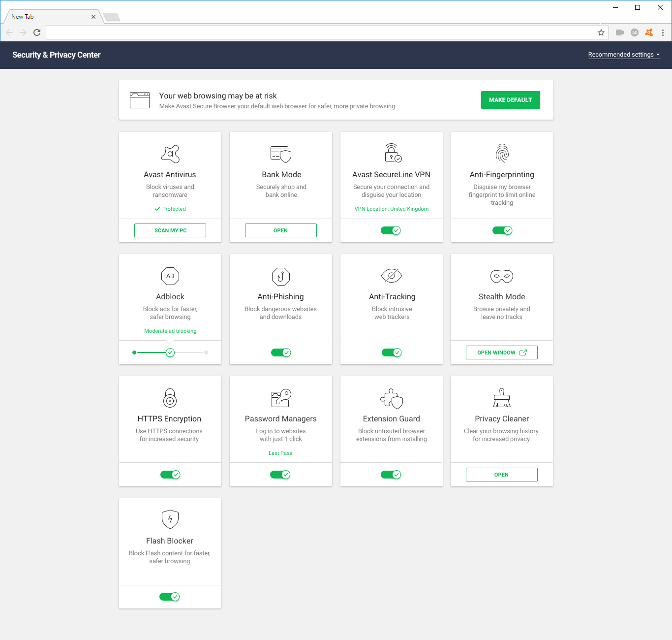Click the Extension Guard puzzle-piece icon

(392, 399)
